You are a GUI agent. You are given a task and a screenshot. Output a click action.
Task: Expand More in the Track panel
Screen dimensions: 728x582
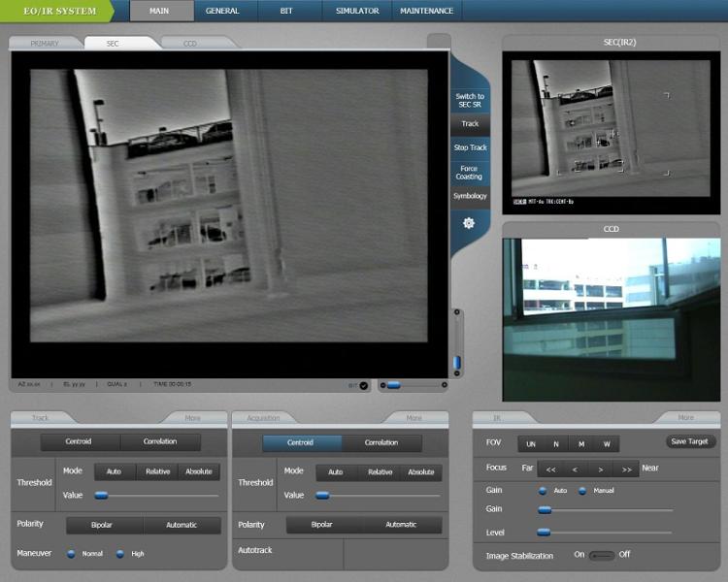pyautogui.click(x=193, y=418)
